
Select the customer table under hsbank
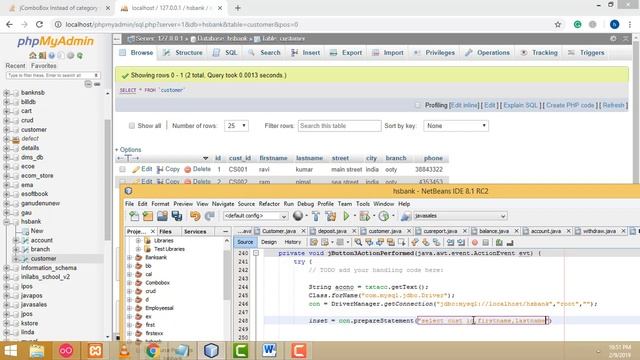tap(43, 259)
